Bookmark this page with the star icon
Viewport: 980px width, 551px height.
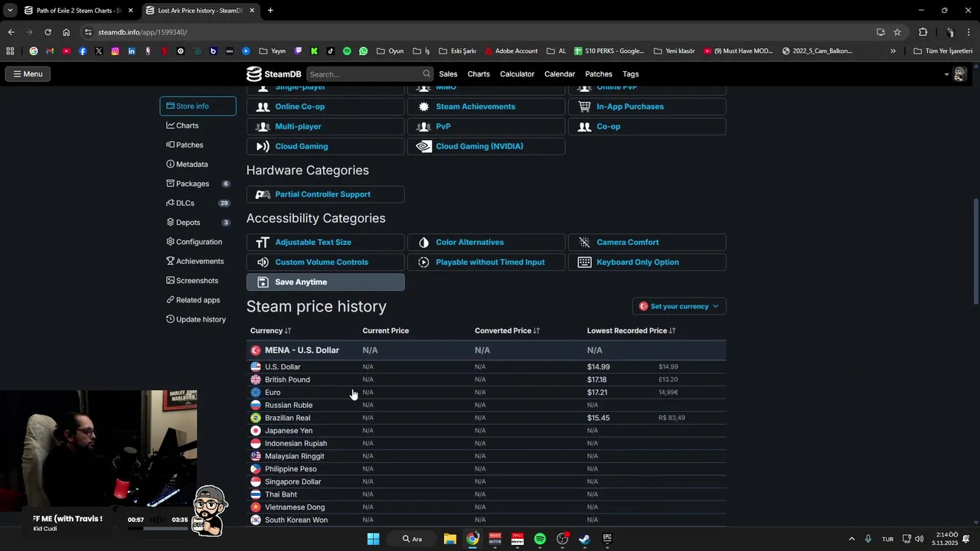tap(897, 32)
